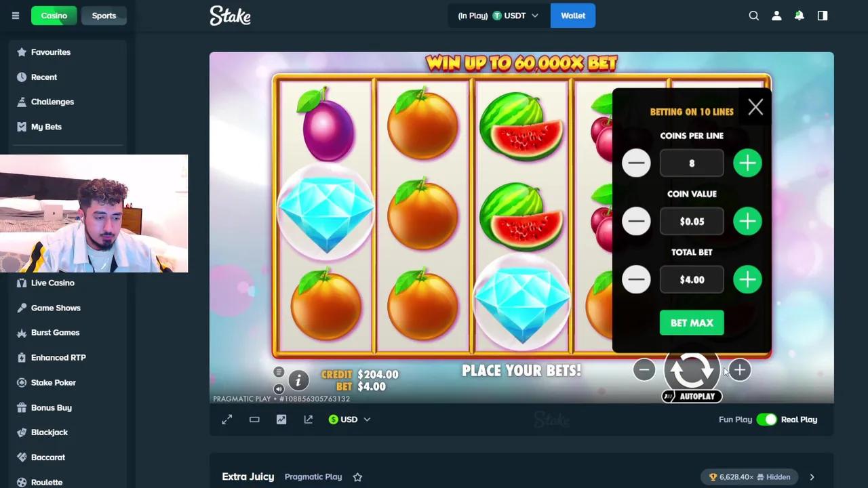
Task: Open the user profile icon
Action: pos(776,16)
